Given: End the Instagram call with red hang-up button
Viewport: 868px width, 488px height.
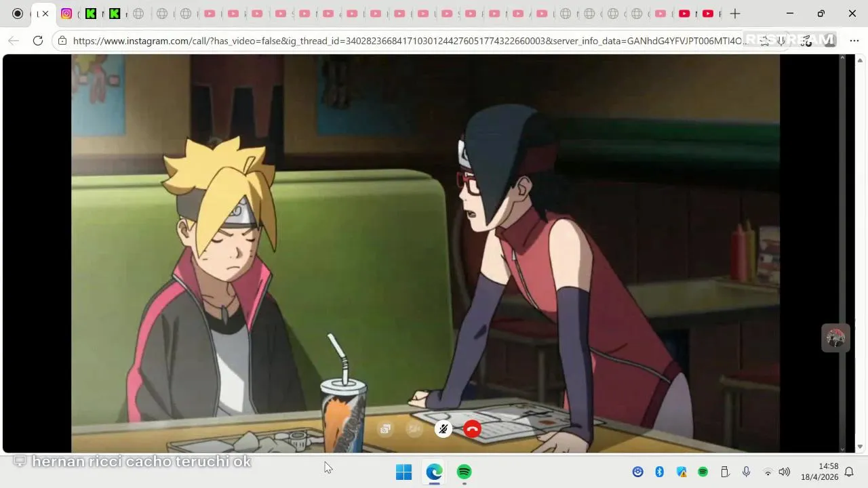Looking at the screenshot, I should tap(472, 428).
